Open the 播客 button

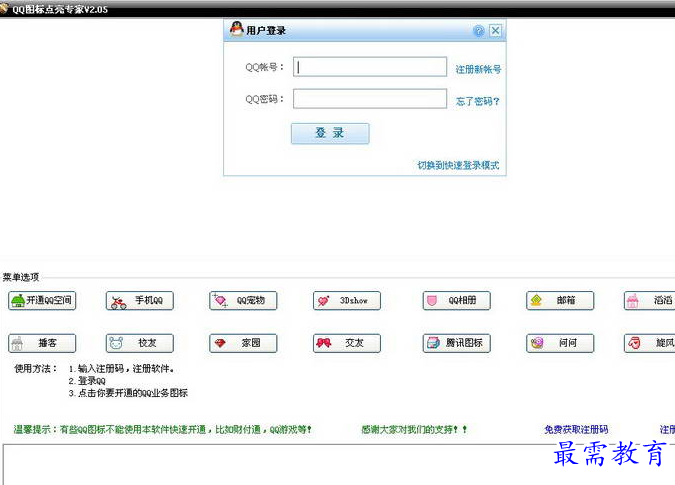pyautogui.click(x=42, y=343)
